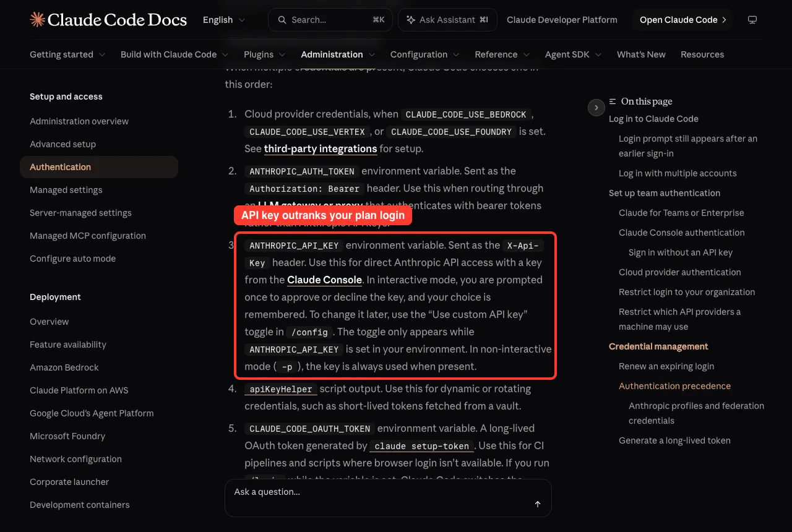The image size is (792, 532).
Task: Open the Plugins dropdown menu
Action: tap(265, 54)
